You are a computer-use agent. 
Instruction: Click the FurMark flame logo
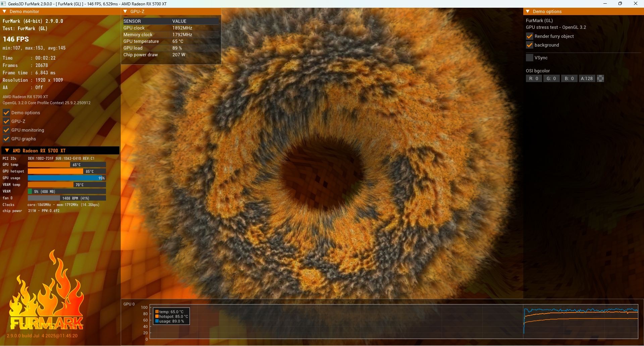[47, 290]
